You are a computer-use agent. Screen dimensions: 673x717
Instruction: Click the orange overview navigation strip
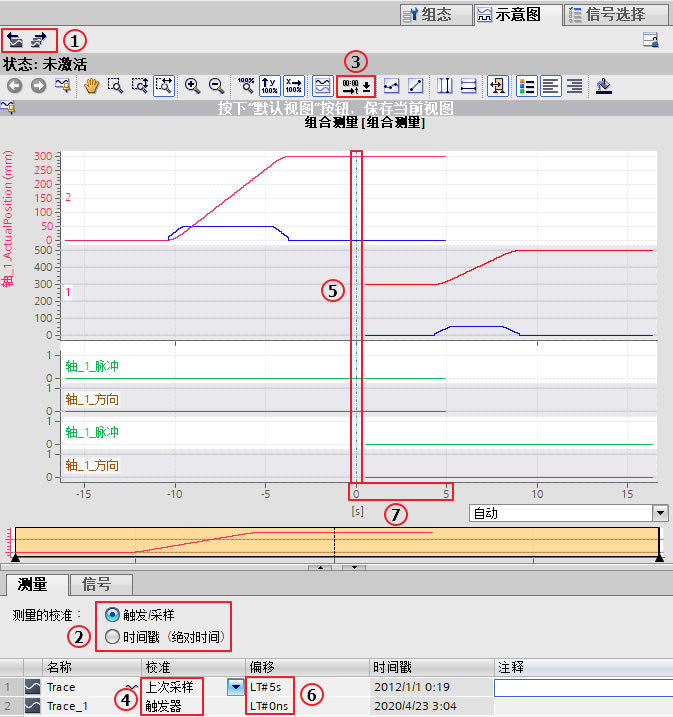pyautogui.click(x=337, y=542)
